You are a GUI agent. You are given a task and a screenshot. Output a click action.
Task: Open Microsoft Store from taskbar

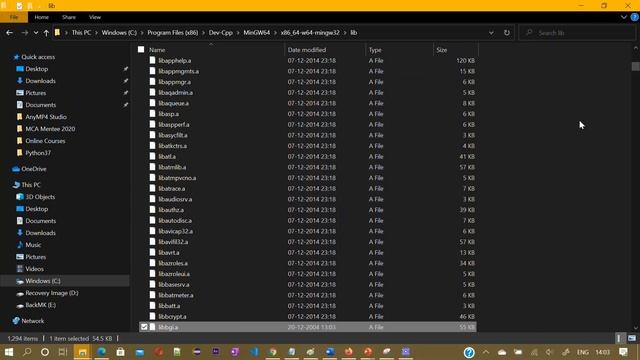coord(120,352)
